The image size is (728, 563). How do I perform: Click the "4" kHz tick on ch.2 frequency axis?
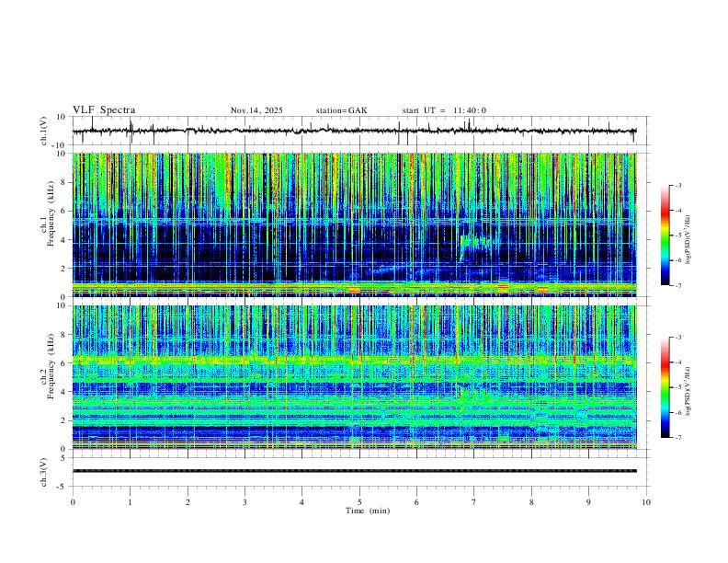click(64, 392)
